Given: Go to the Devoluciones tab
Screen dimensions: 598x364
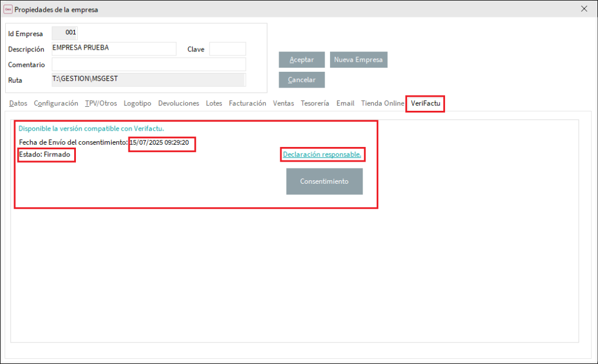Looking at the screenshot, I should [x=179, y=103].
